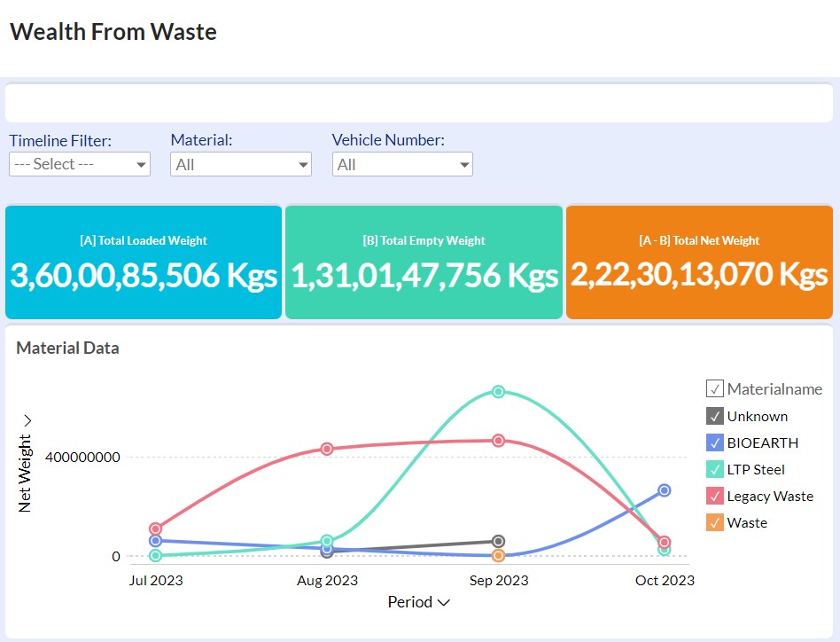This screenshot has width=840, height=642.
Task: Expand the Period axis chevron
Action: pos(444,603)
